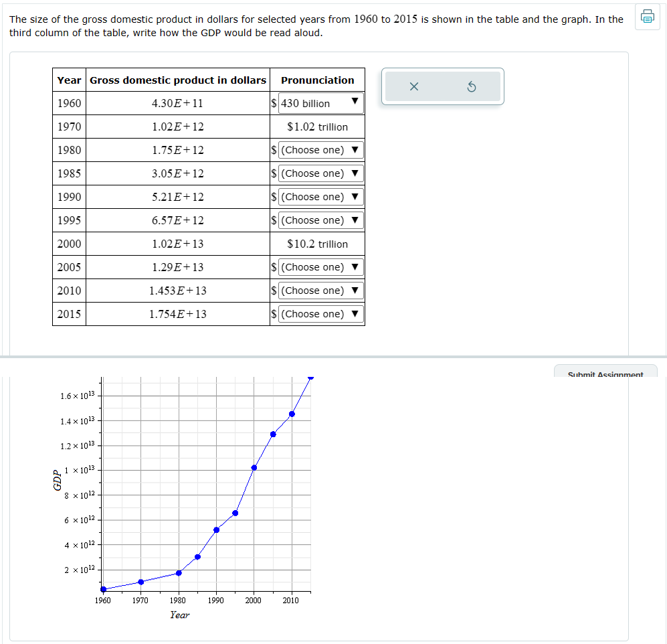Click the 1.6 × 10^13 axis label

pos(77,396)
